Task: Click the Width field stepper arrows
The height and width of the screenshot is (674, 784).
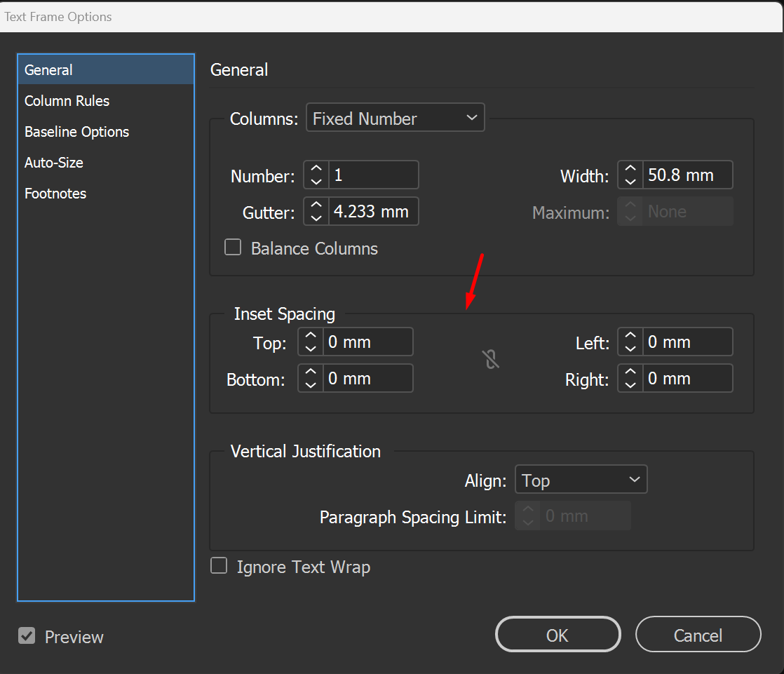Action: point(630,175)
